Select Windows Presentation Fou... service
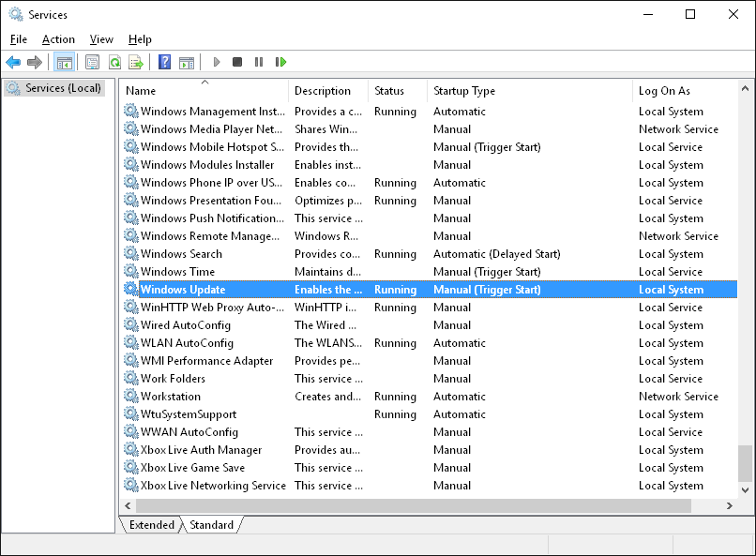This screenshot has width=756, height=556. 431,201
